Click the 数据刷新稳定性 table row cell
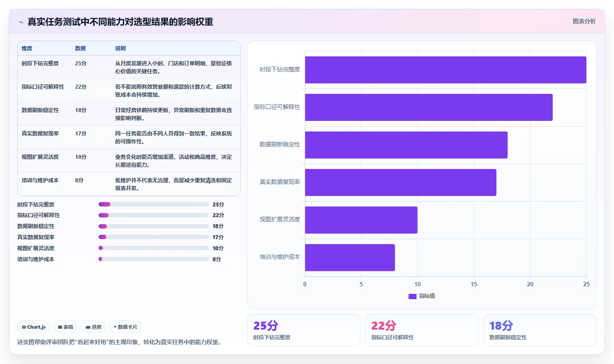 [x=40, y=110]
